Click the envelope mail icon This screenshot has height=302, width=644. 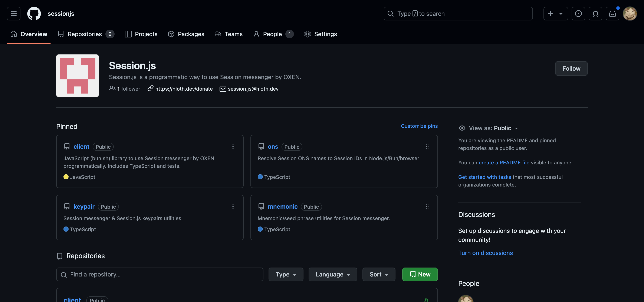223,89
